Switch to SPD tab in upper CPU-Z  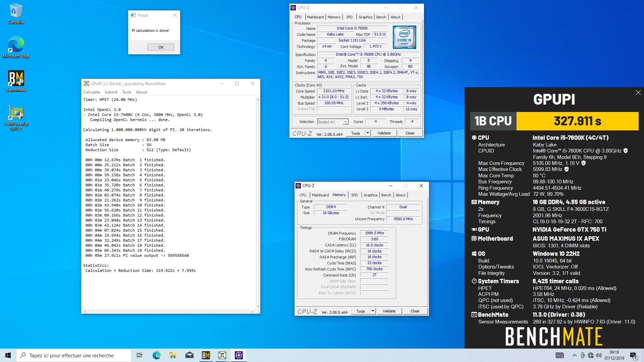coord(350,17)
